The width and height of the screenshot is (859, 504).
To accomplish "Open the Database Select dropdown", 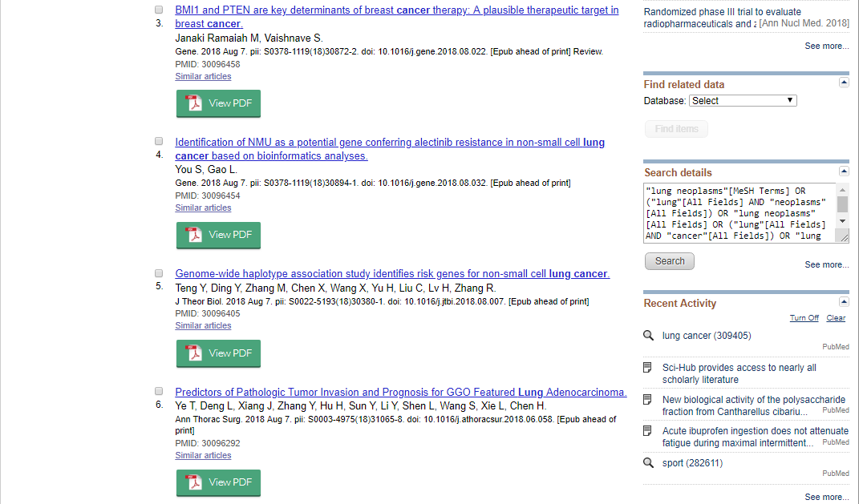I will (x=742, y=101).
